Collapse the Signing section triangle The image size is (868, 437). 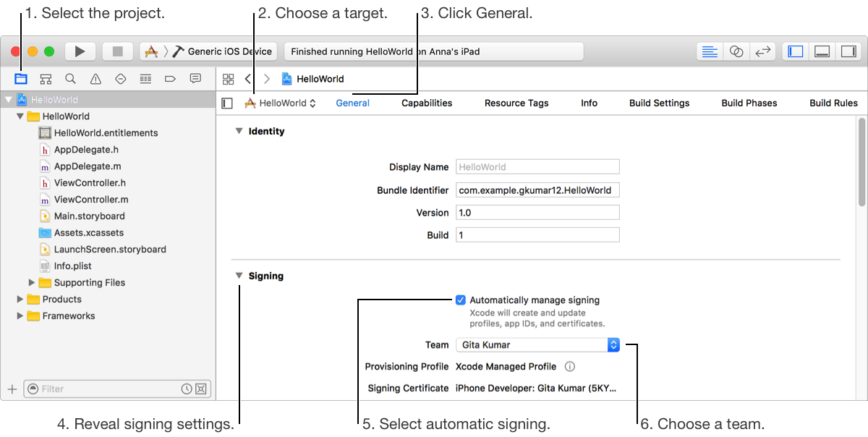coord(239,276)
